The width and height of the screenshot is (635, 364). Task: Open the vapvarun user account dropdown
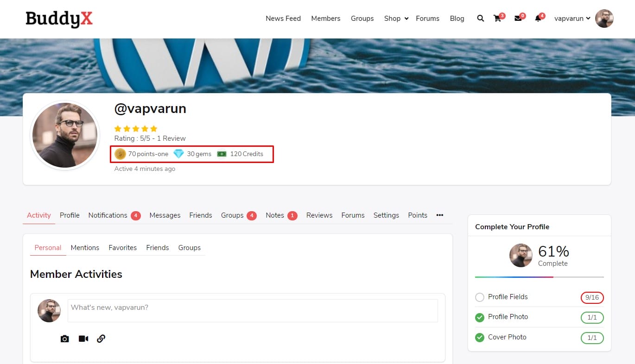coord(572,19)
